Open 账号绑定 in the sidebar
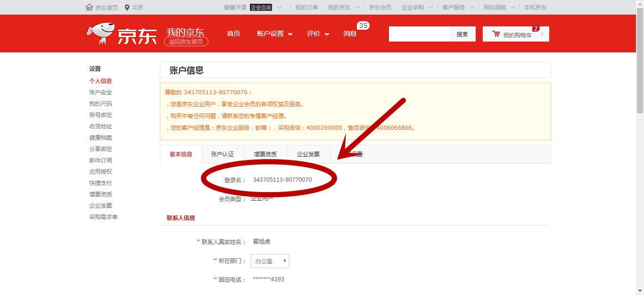The image size is (644, 295). [100, 115]
